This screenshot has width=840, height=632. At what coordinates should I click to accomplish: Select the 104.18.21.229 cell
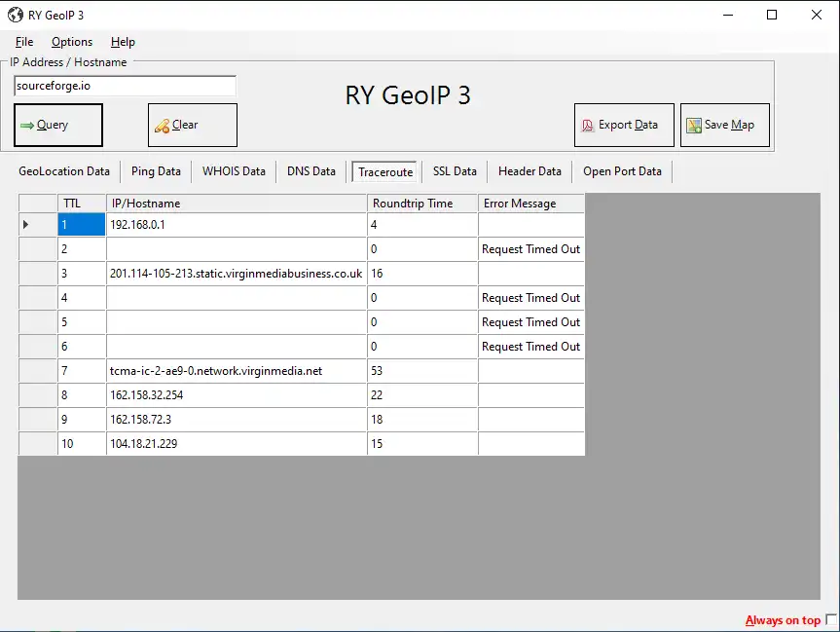pyautogui.click(x=237, y=444)
